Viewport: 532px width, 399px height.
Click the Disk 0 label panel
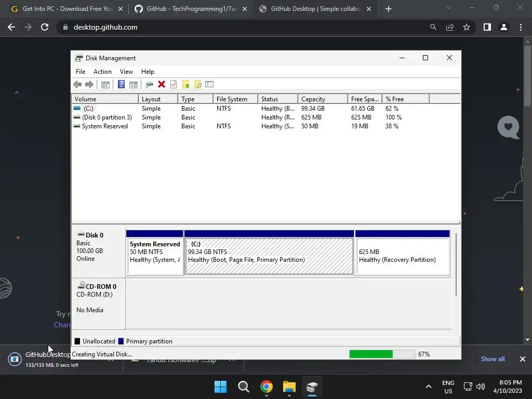[x=98, y=252]
